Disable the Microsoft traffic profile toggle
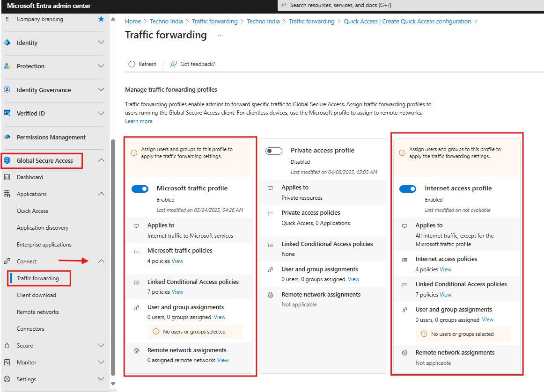Screen dimensions: 544x392 [x=140, y=189]
